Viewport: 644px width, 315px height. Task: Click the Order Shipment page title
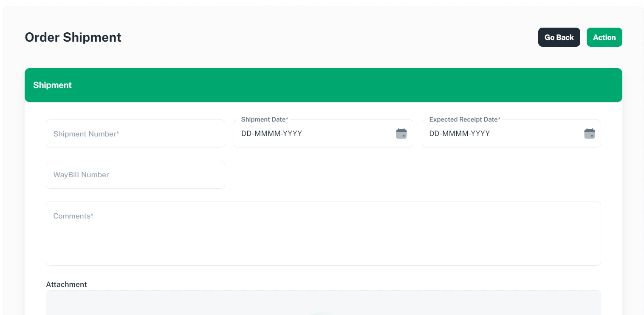click(x=73, y=37)
